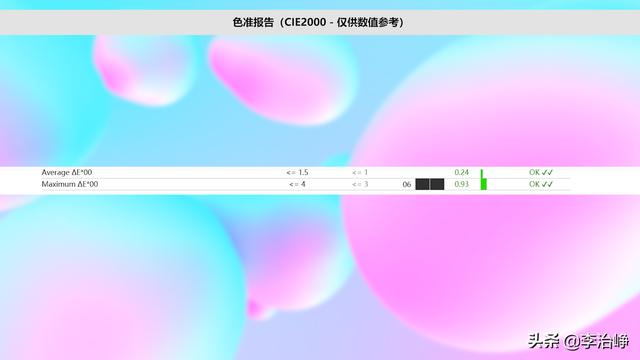Click the green bar in Maximum row
This screenshot has width=640, height=360.
pyautogui.click(x=484, y=184)
